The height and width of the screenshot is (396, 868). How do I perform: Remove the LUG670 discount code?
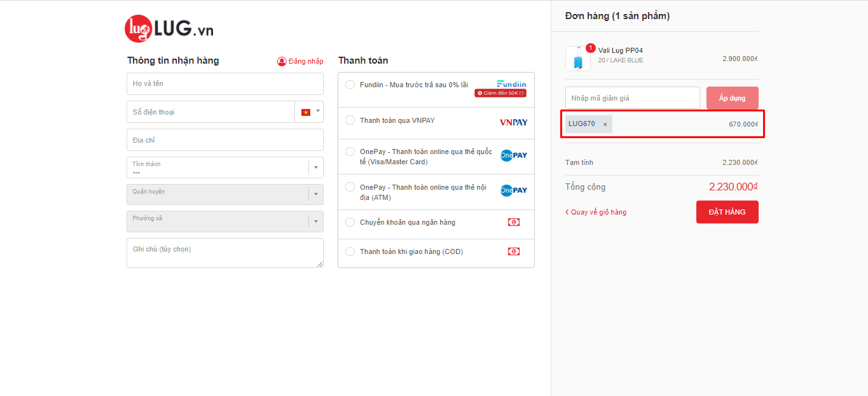605,124
